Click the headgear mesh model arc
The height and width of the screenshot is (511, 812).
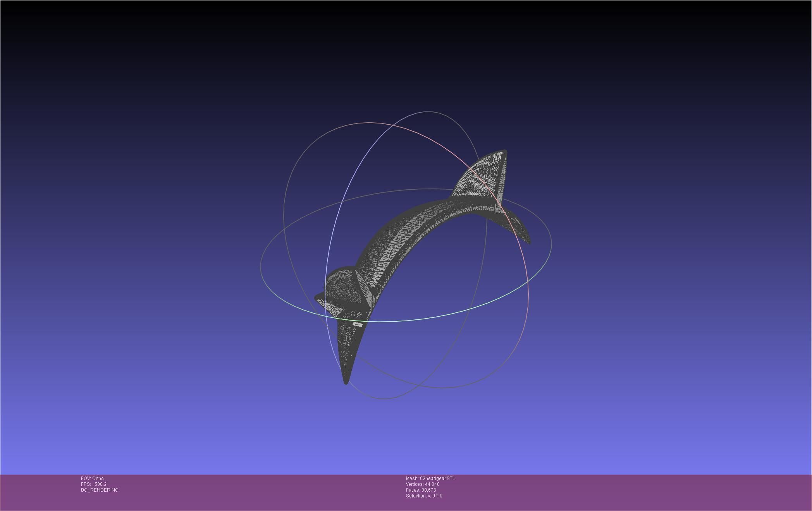407,240
